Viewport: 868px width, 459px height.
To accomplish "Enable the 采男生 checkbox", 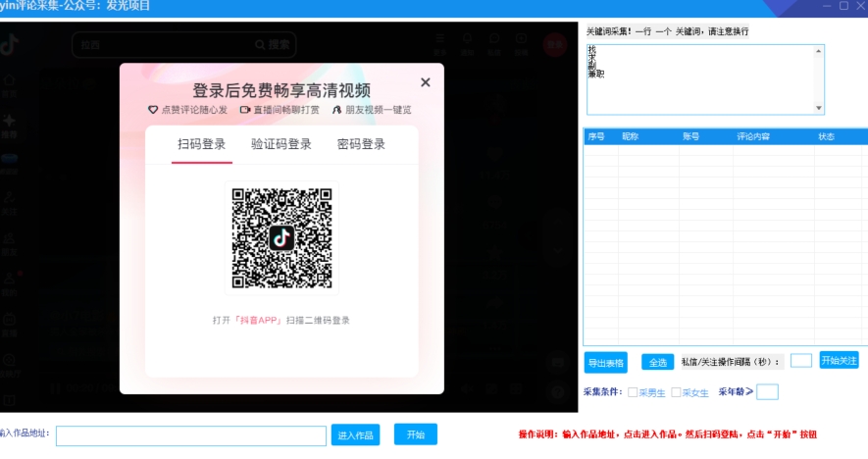I will [633, 392].
